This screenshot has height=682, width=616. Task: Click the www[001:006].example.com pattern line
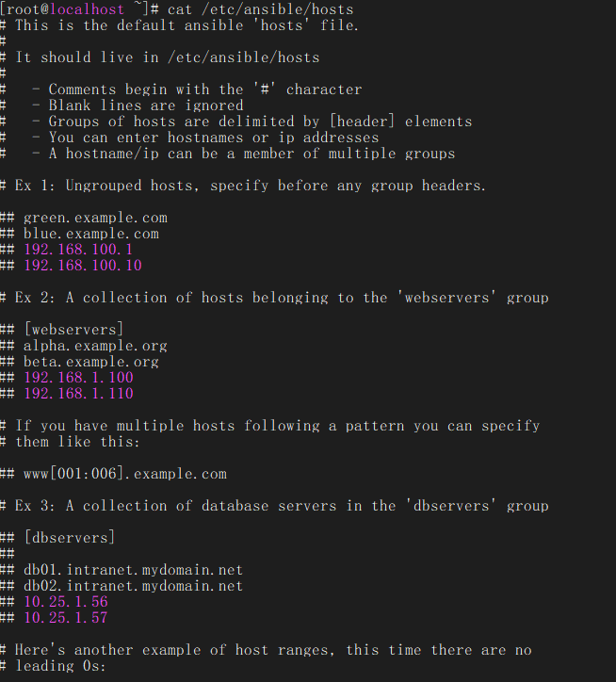tap(125, 474)
